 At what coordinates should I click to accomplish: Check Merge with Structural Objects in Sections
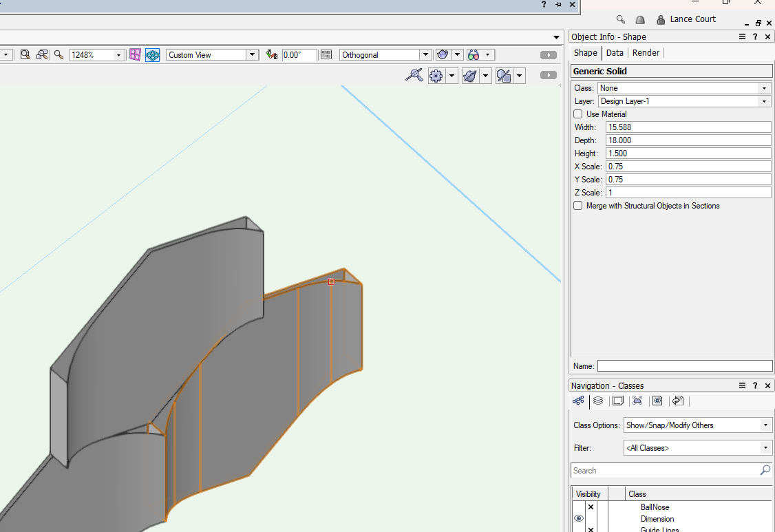pyautogui.click(x=577, y=205)
